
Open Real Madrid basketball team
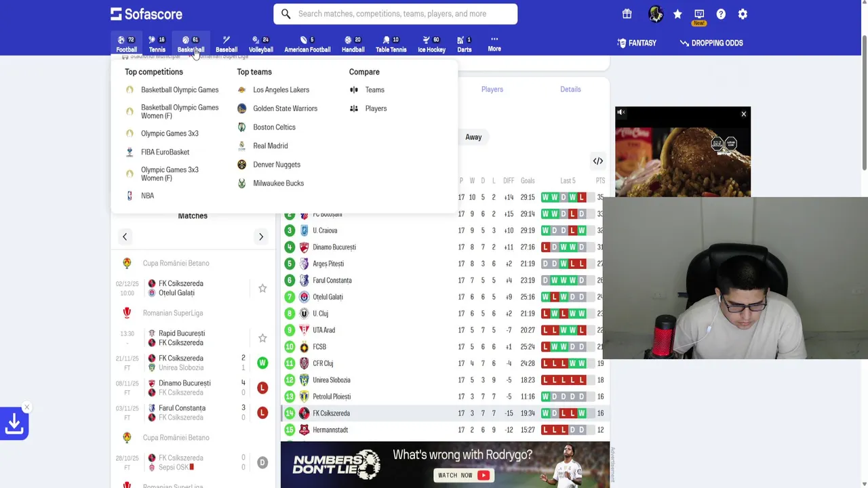(262, 146)
